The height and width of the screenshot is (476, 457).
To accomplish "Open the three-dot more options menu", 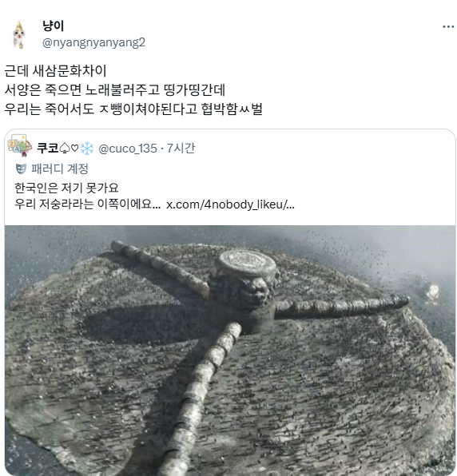I will point(448,26).
